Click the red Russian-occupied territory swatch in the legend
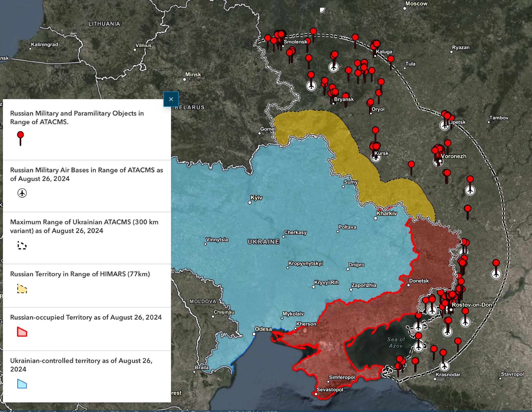The image size is (532, 412). coord(22,332)
